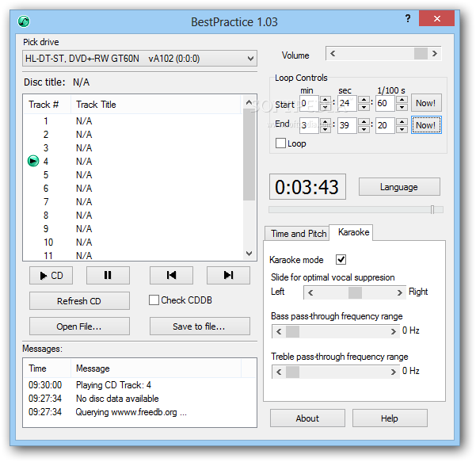
Task: Click the Volume slider thumb
Action: click(421, 54)
